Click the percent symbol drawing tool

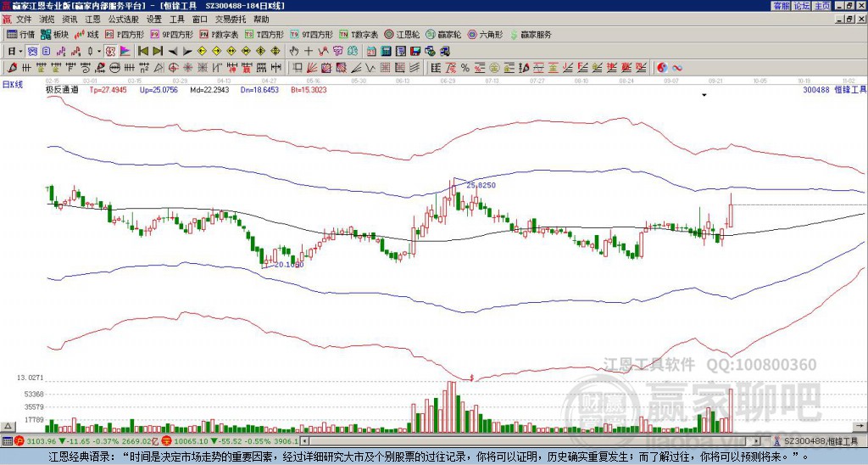pos(465,68)
